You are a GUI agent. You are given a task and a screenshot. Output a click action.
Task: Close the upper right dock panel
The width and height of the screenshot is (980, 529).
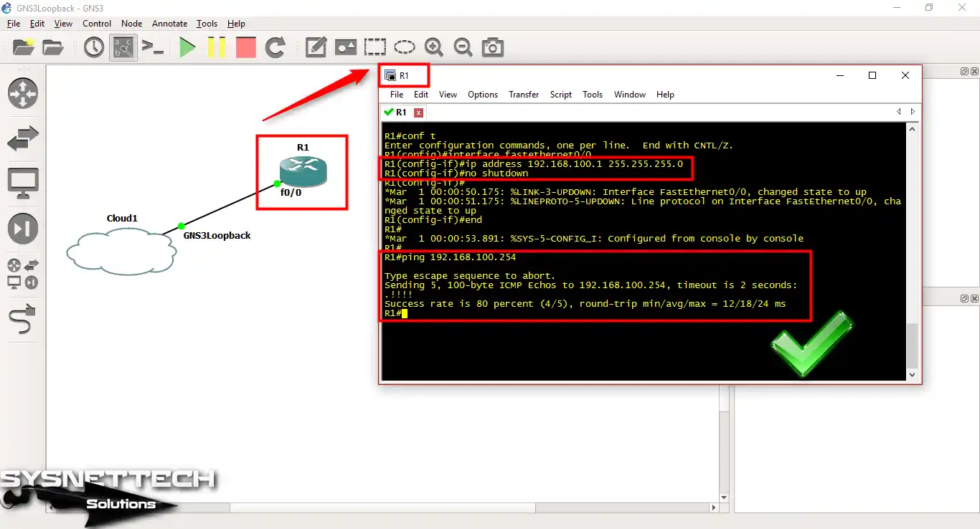click(974, 71)
